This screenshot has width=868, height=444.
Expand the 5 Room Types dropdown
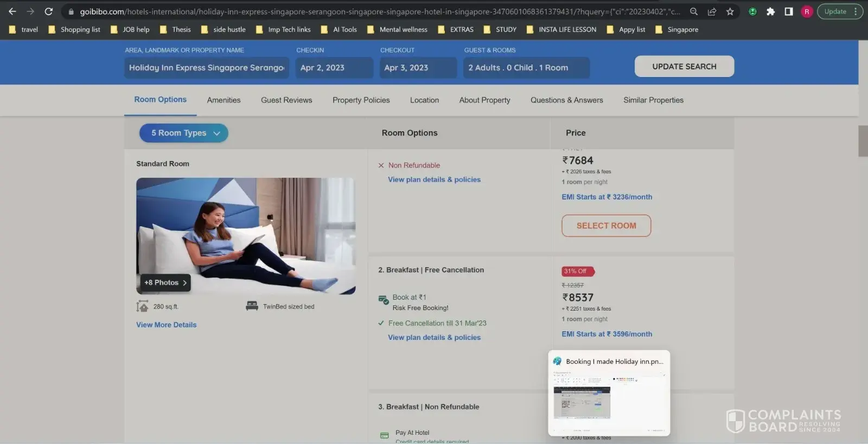click(x=183, y=133)
